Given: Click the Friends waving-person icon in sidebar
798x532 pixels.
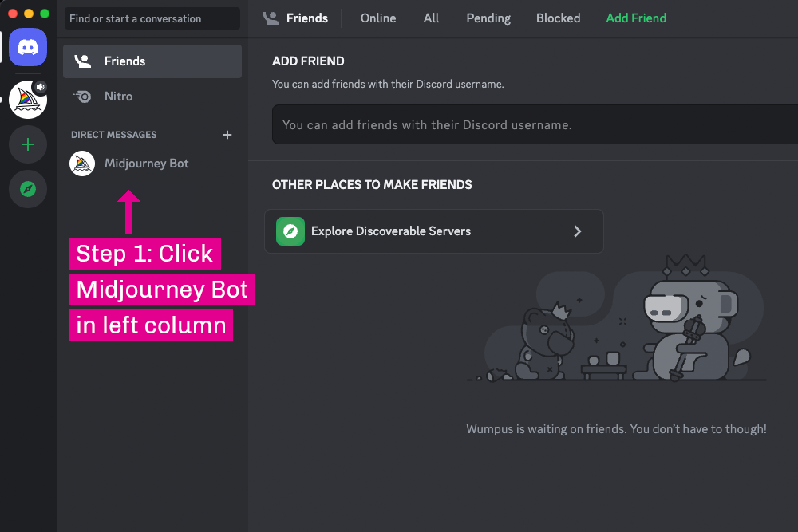Looking at the screenshot, I should click(x=83, y=61).
